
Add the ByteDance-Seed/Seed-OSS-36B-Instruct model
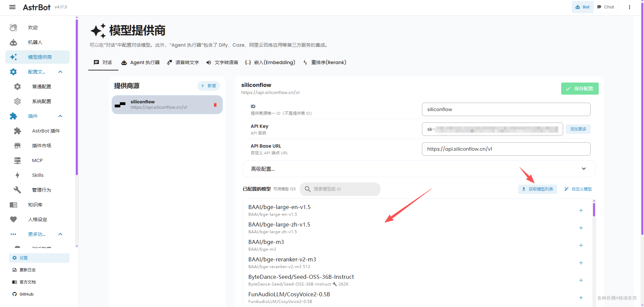point(581,280)
